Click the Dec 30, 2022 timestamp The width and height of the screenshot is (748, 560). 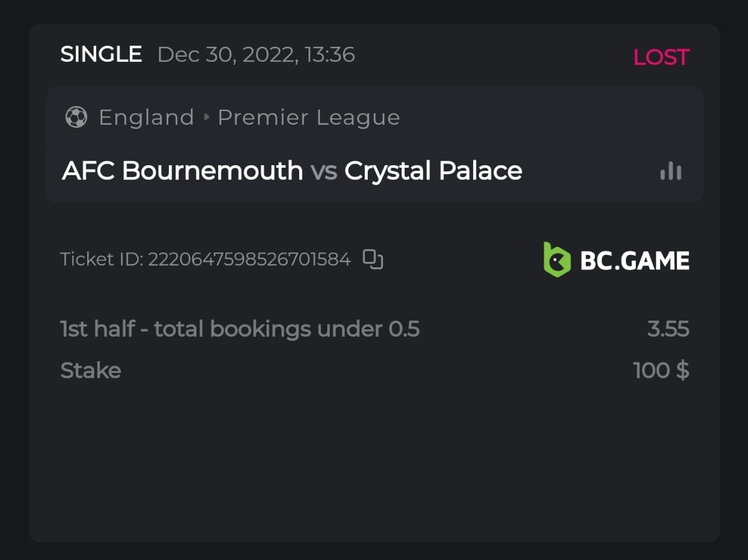coord(256,55)
